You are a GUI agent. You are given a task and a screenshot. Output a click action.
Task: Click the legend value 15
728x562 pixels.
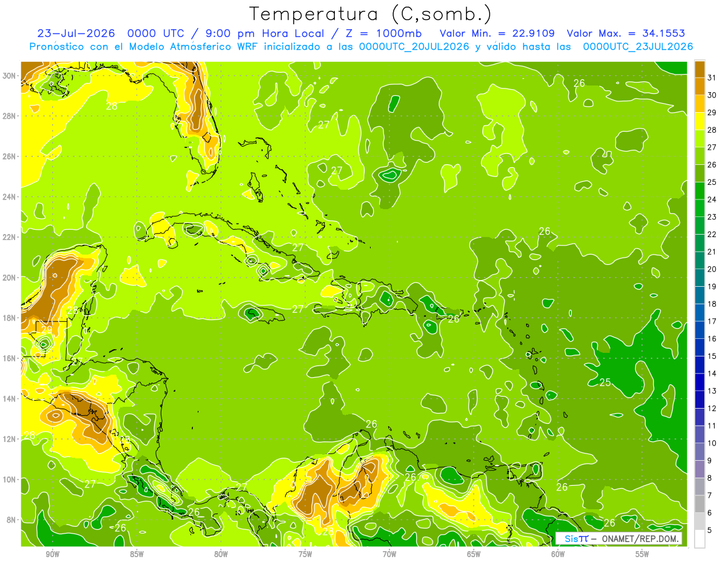tap(712, 356)
